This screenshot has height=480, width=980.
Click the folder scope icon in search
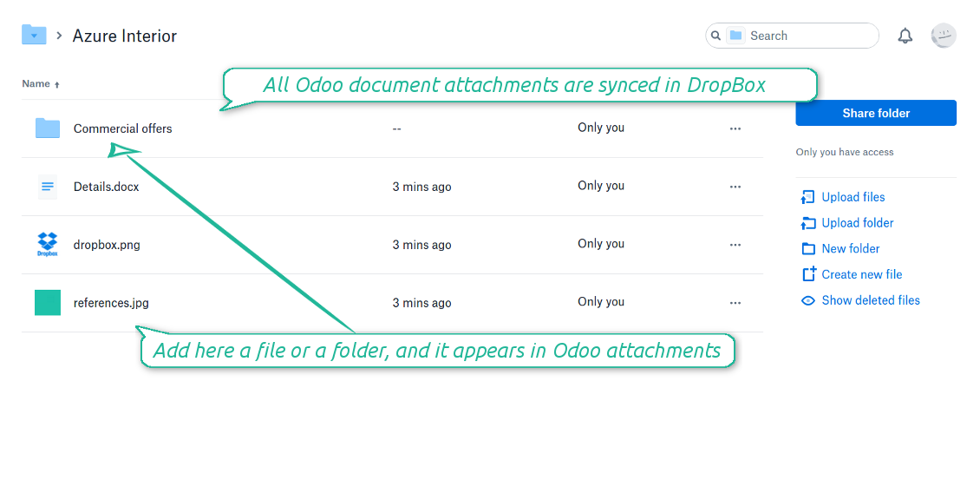coord(735,36)
